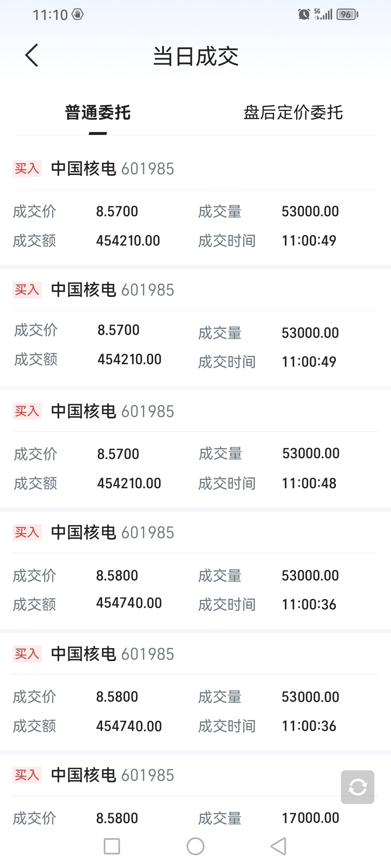Viewport: 391px width, 868px height.
Task: Tap 买入 tag on the last trade
Action: pos(27,775)
